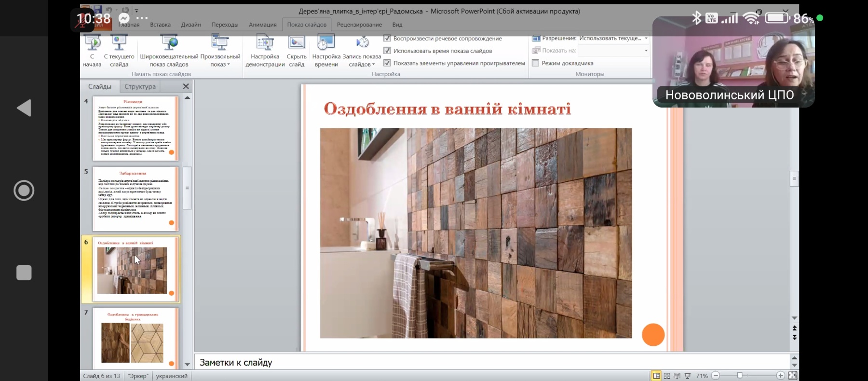The height and width of the screenshot is (381, 868).
Task: Click the zoom slider handle
Action: 740,376
